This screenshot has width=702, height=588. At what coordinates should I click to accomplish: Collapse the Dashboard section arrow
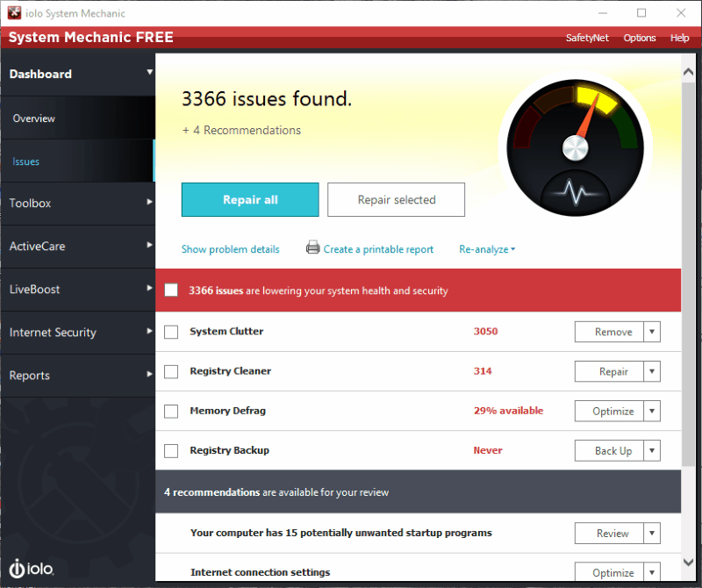pos(149,72)
